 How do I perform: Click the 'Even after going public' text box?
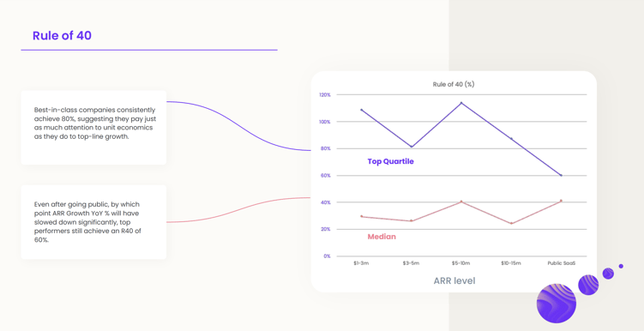(93, 222)
